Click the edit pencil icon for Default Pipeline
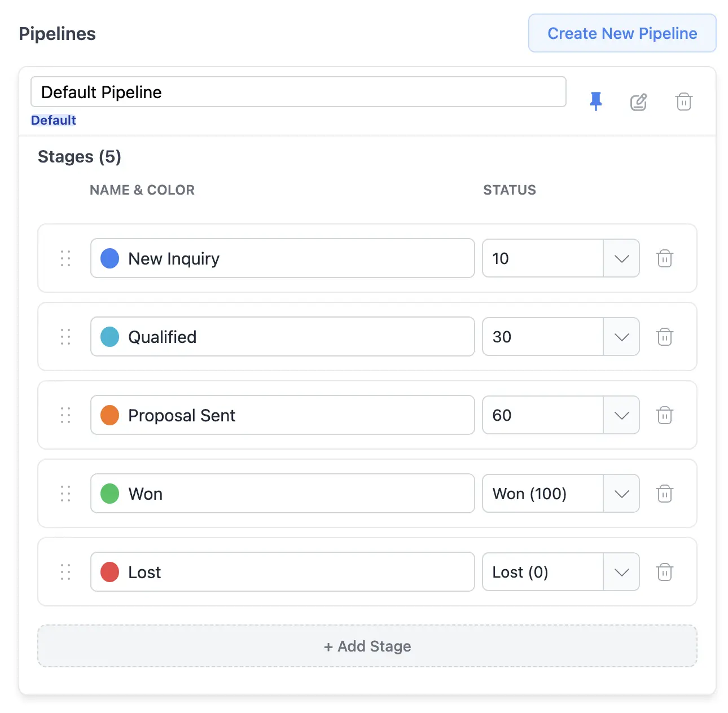728x713 pixels. pyautogui.click(x=638, y=102)
